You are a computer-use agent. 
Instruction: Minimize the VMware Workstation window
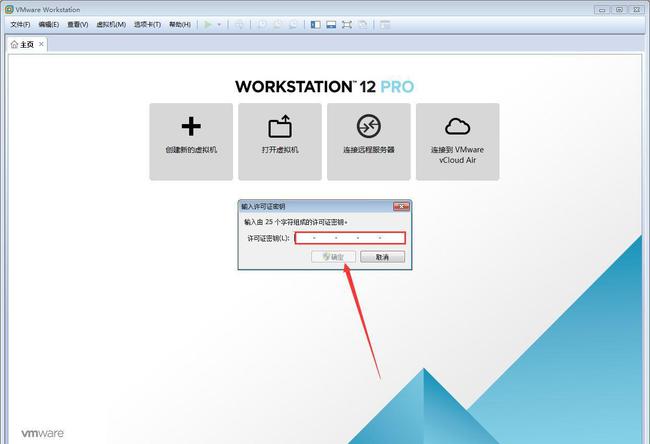[602, 10]
